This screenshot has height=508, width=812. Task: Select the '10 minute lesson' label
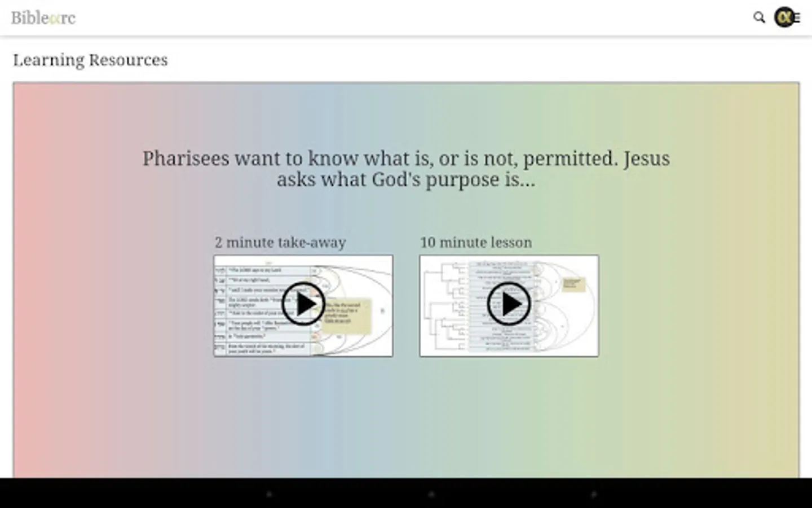click(x=476, y=243)
